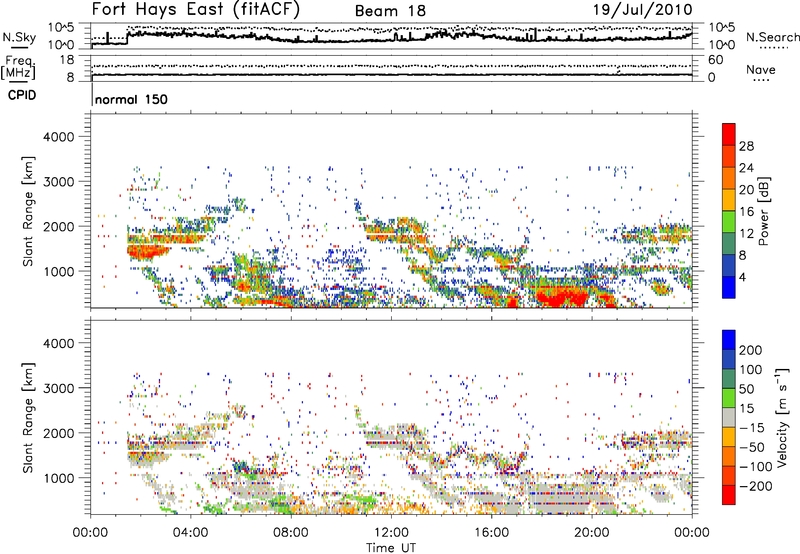Click the gray -15 to 15 velocity swatch
Viewport: 800px width, 554px height.
pyautogui.click(x=729, y=417)
